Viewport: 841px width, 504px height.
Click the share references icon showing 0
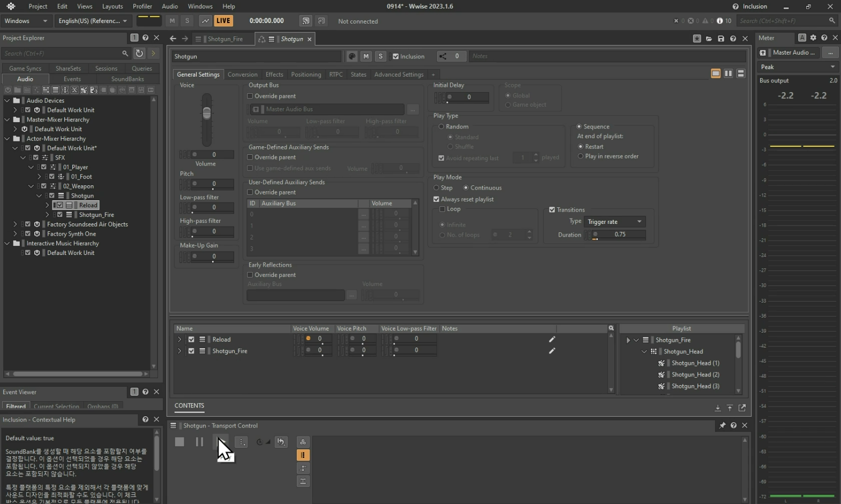(452, 56)
